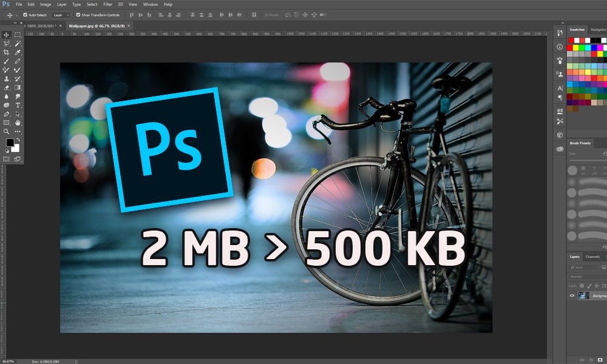
Task: Select the Brush tool
Action: point(6,61)
